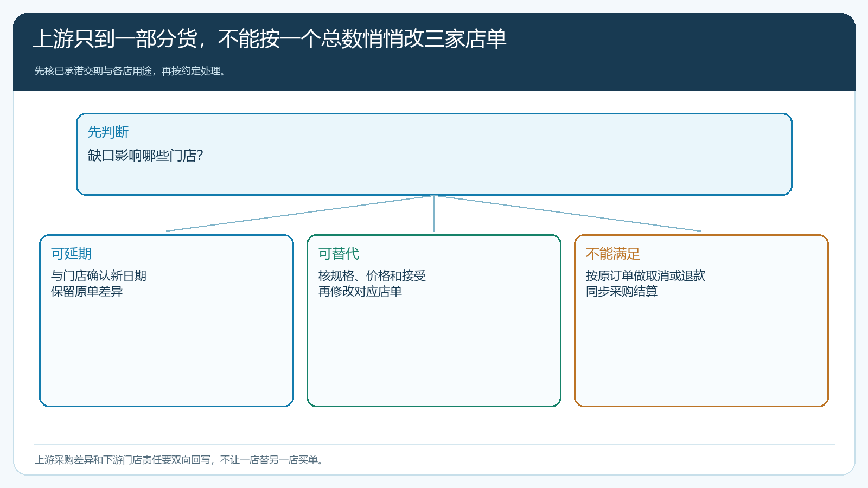The image size is (868, 488).
Task: Select the line '按原订单做取消或退款'
Action: [646, 276]
